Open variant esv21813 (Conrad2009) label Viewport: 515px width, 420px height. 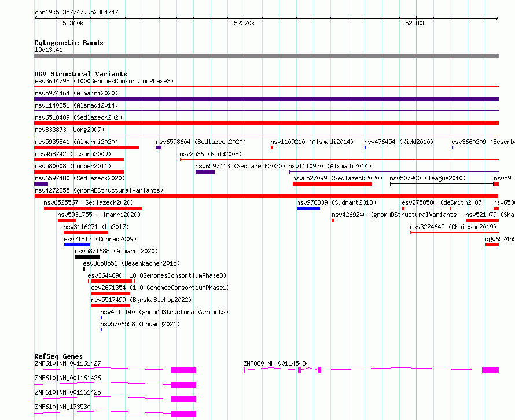point(100,239)
